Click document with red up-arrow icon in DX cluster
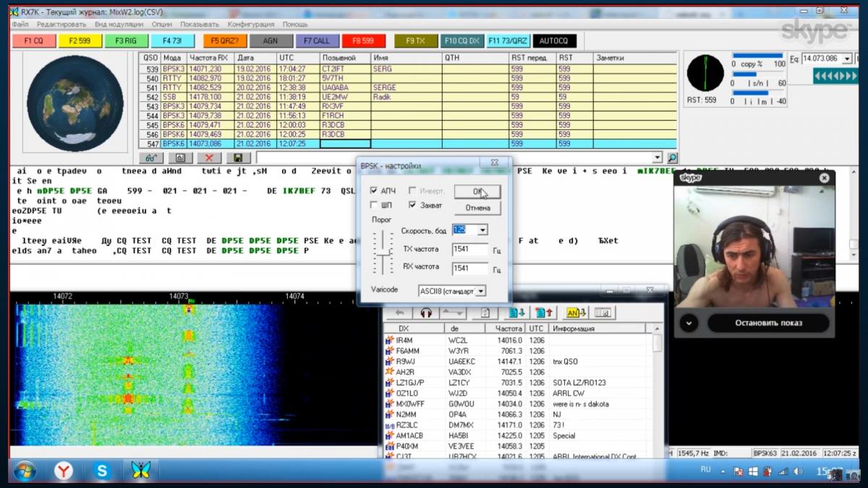Screen dimensions: 868x488 (x=544, y=313)
